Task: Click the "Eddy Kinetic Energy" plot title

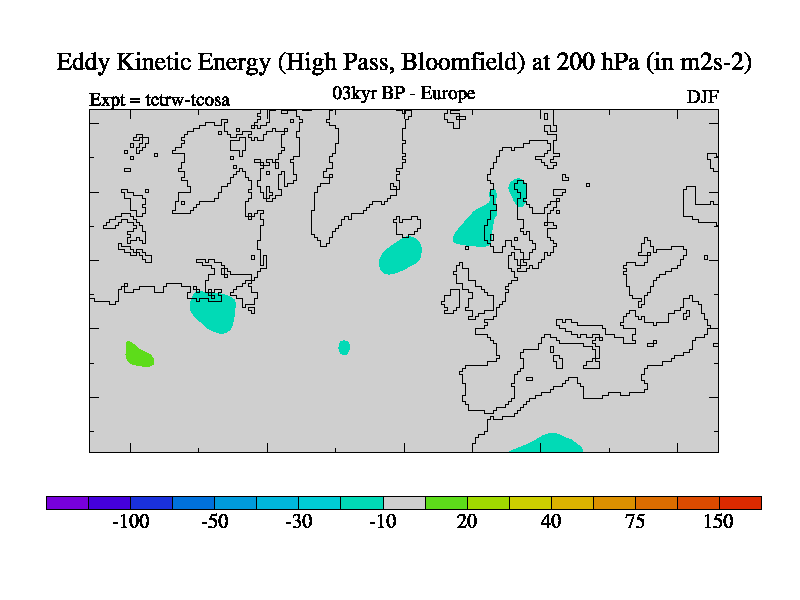Action: point(404,62)
